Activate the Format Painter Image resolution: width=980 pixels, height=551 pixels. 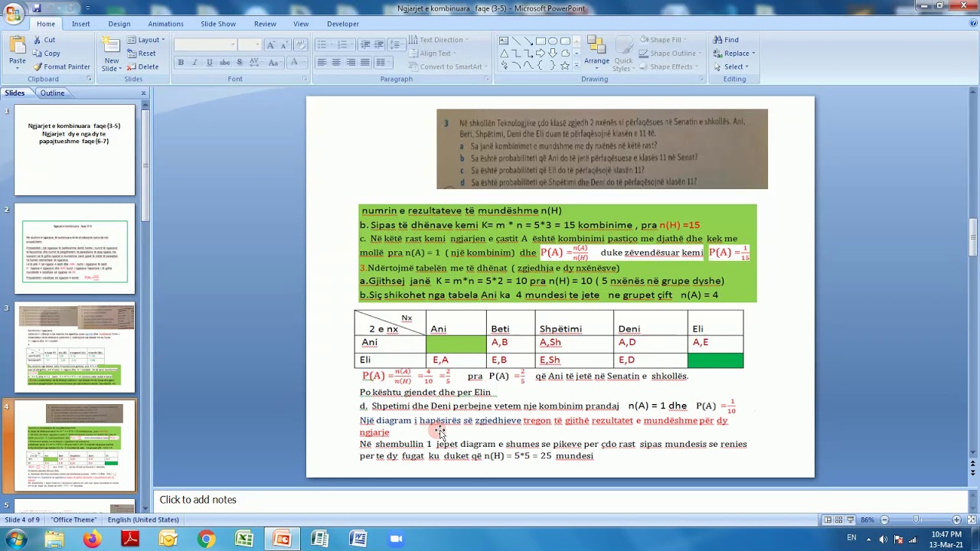pyautogui.click(x=61, y=67)
